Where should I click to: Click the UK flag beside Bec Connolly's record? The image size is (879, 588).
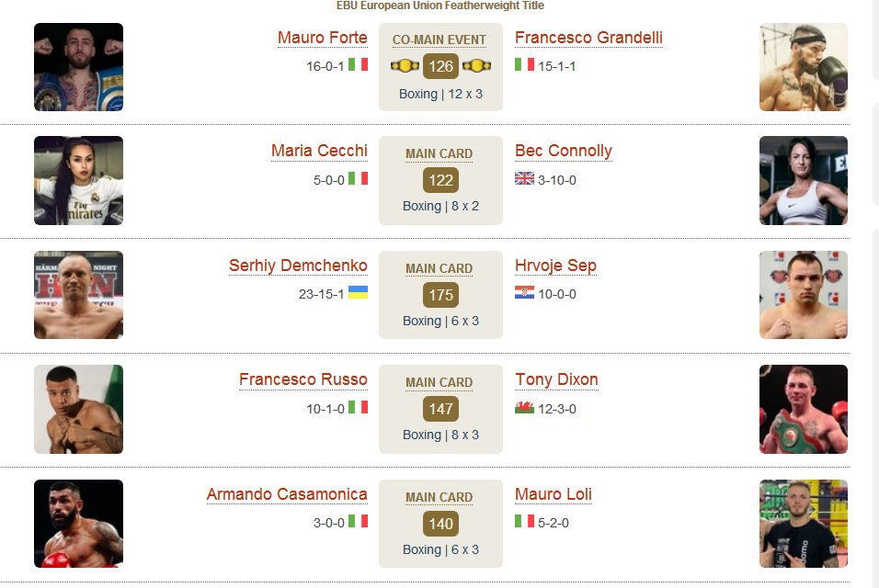click(524, 178)
